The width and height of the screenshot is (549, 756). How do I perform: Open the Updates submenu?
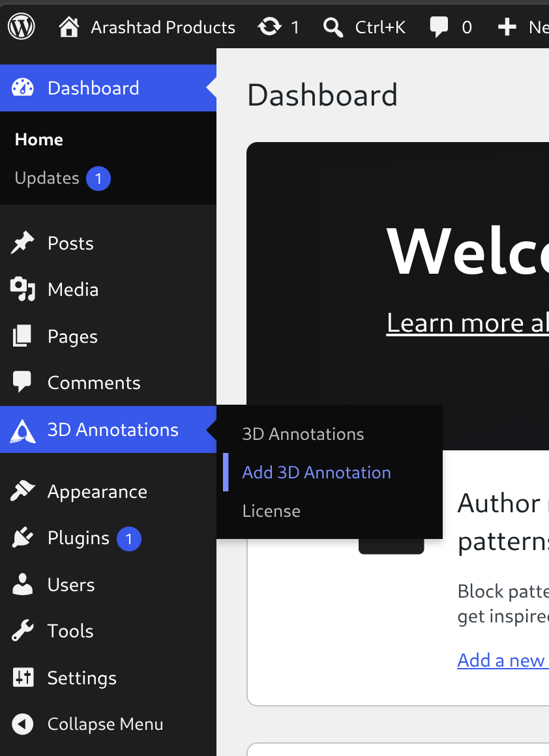point(47,179)
